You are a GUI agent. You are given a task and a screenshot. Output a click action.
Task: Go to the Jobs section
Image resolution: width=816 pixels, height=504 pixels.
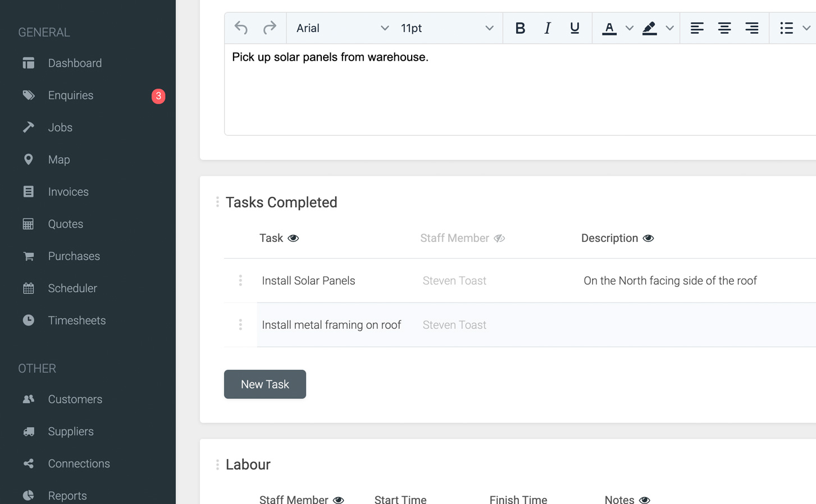(x=60, y=127)
